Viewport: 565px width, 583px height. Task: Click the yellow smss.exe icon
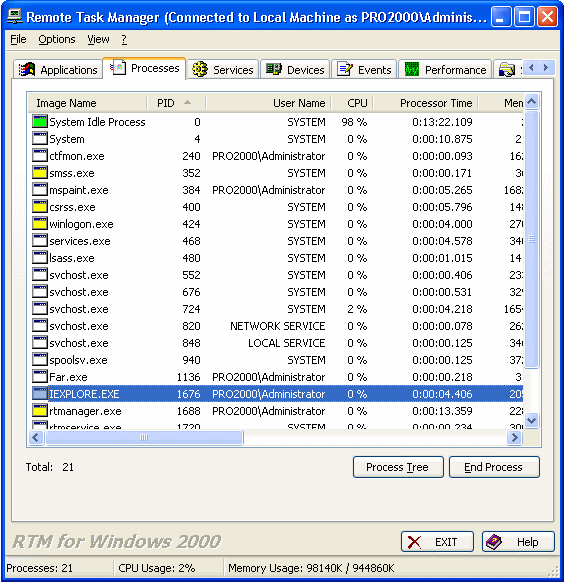tap(40, 173)
